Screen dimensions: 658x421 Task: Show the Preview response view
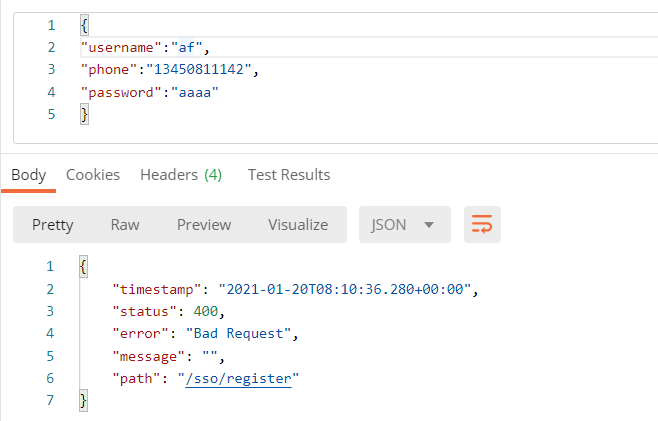coord(204,225)
